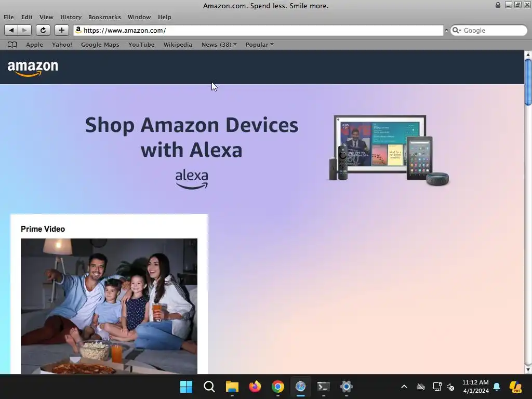Expand the News (38) bookmark folder
This screenshot has width=532, height=399.
(219, 45)
